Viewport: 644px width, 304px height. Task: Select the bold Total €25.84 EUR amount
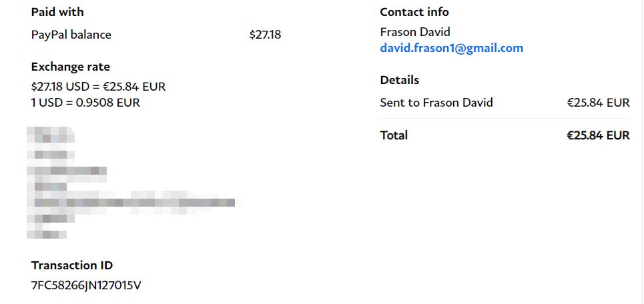[x=598, y=135]
